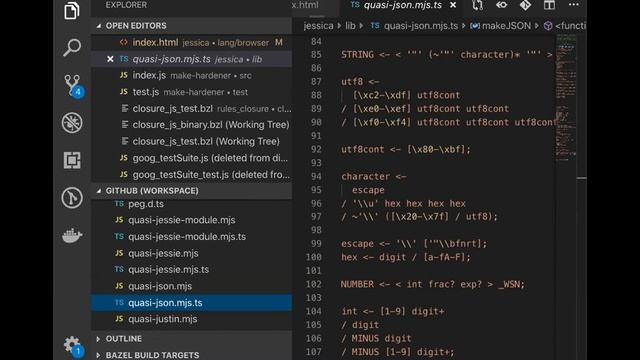640x360 pixels.
Task: Open the Extensions view in activity bar
Action: pyautogui.click(x=72, y=160)
